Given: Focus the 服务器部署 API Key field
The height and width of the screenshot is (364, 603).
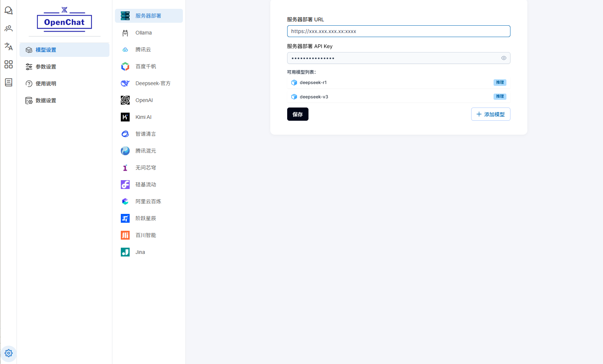Looking at the screenshot, I should (x=399, y=58).
